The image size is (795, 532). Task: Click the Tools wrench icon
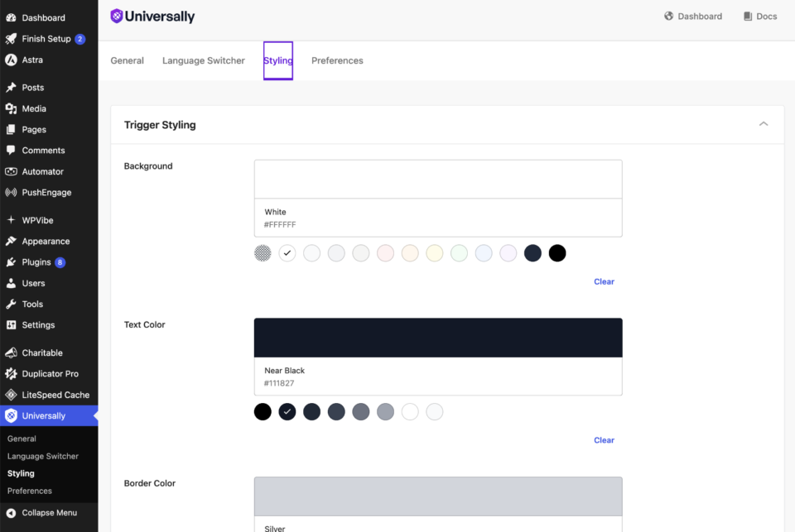click(x=11, y=304)
